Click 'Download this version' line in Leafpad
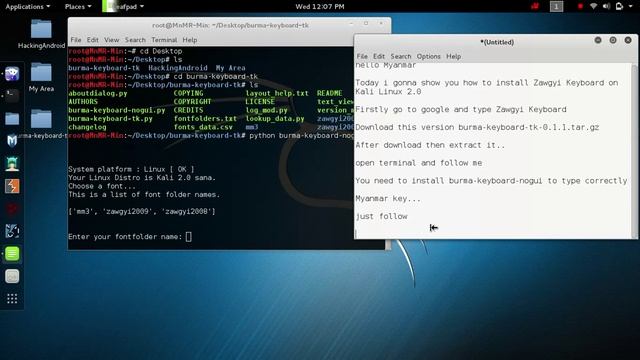Screen dimensions: 640x360 477,127
